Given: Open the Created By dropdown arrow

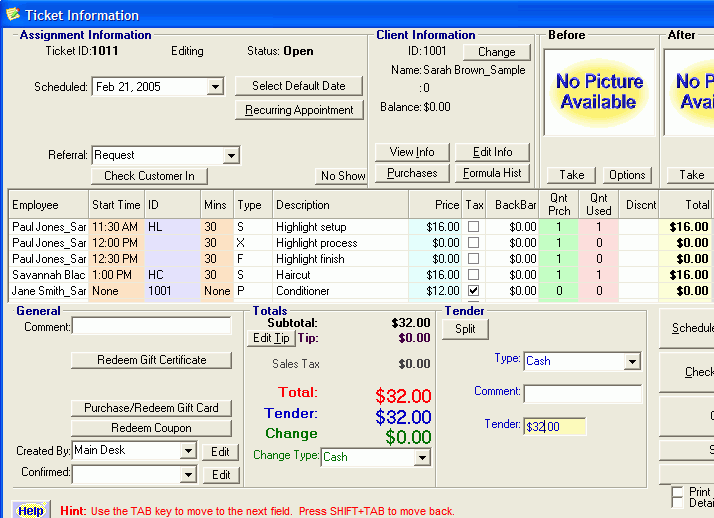Looking at the screenshot, I should click(x=188, y=451).
